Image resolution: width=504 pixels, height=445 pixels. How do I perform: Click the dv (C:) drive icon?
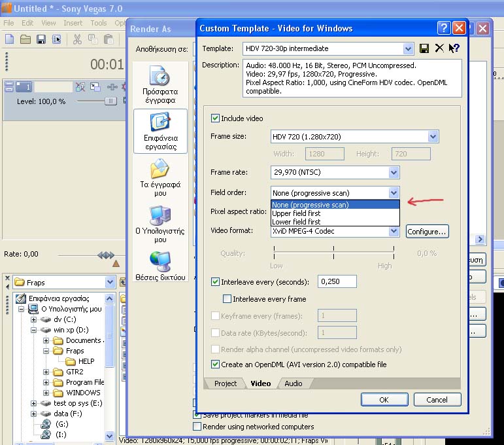(45, 319)
